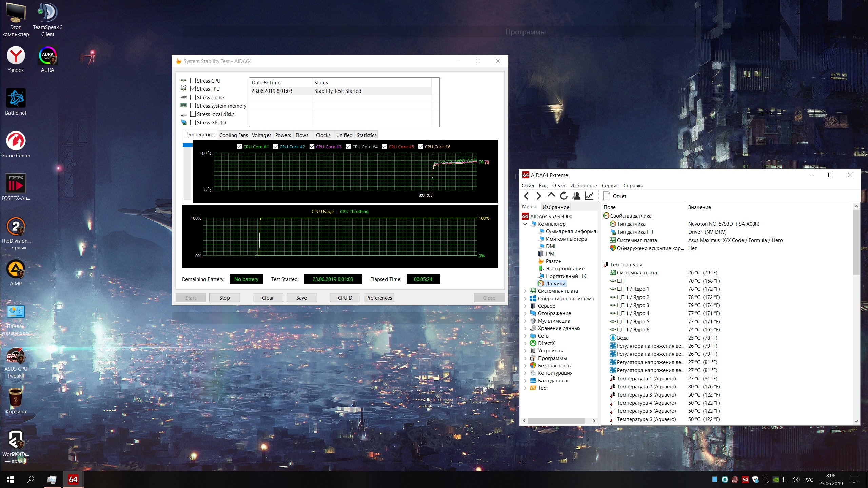Click the Preferences button

tap(379, 298)
